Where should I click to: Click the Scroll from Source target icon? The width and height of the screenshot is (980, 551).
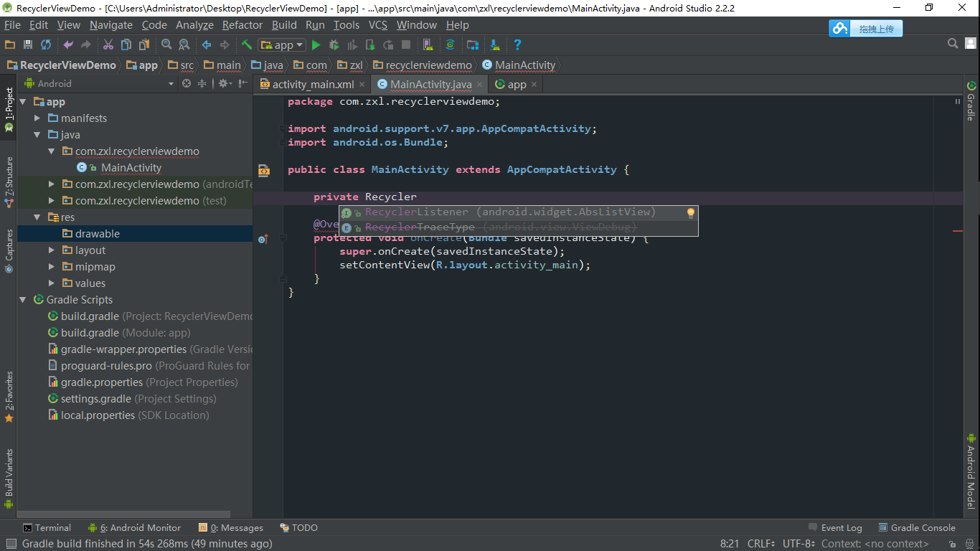click(187, 83)
